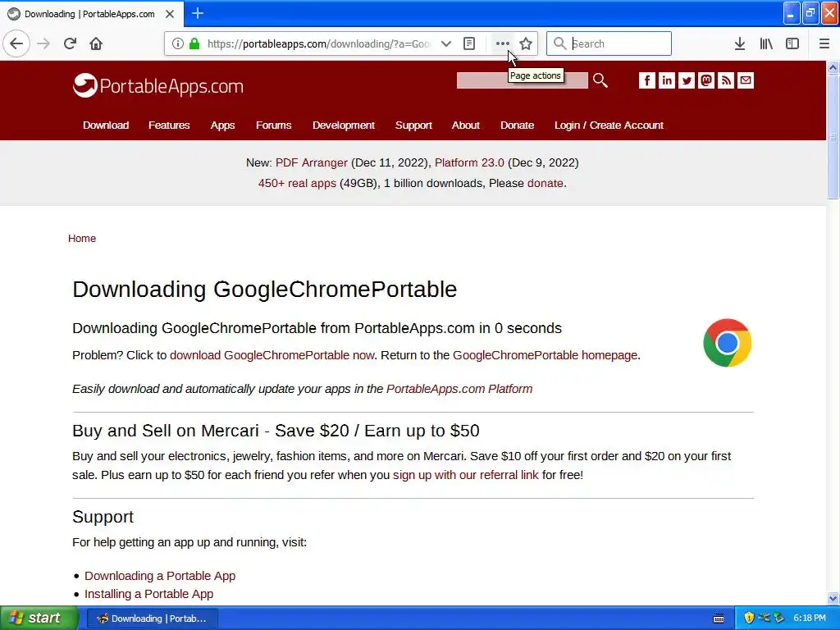The image size is (840, 630).
Task: Open the Firefox hamburger menu
Action: [824, 43]
